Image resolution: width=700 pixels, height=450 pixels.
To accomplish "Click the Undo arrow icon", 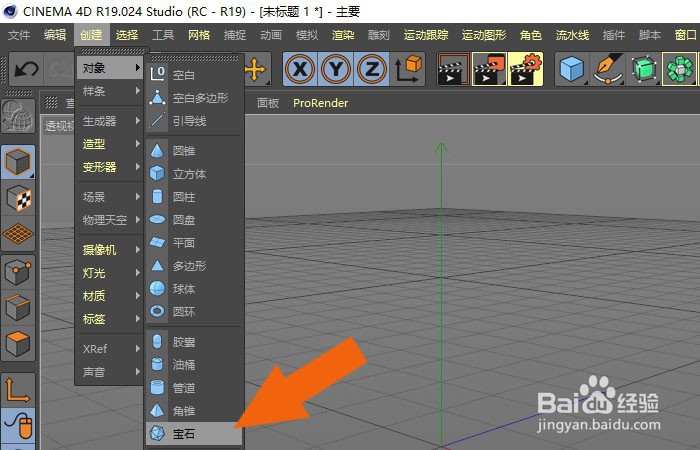I will click(x=26, y=69).
